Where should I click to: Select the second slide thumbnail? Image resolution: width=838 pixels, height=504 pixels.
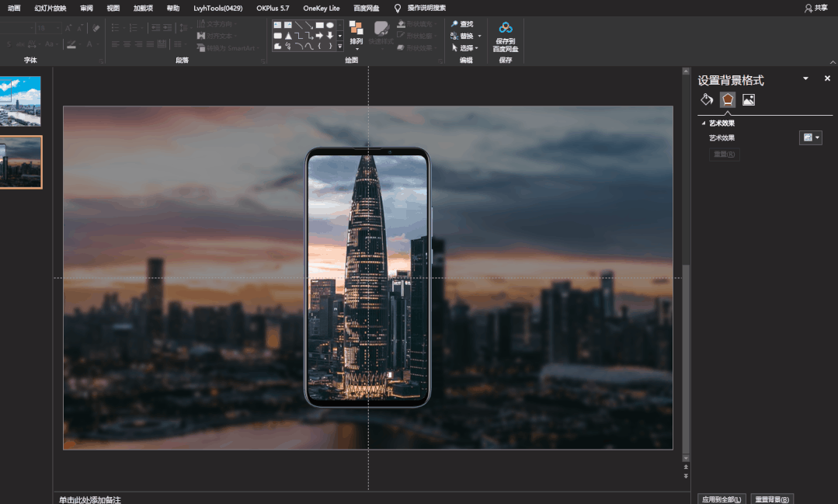(20, 162)
